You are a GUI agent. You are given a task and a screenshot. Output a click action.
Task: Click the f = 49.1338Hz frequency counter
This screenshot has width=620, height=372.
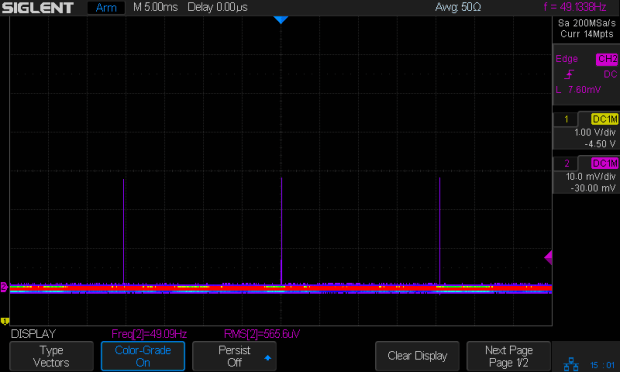575,7
